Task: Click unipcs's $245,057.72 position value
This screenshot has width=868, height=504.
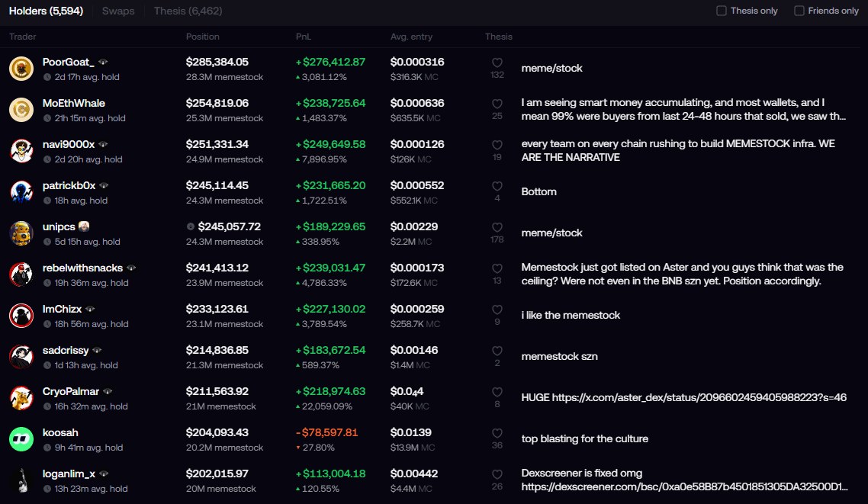Action: [229, 226]
